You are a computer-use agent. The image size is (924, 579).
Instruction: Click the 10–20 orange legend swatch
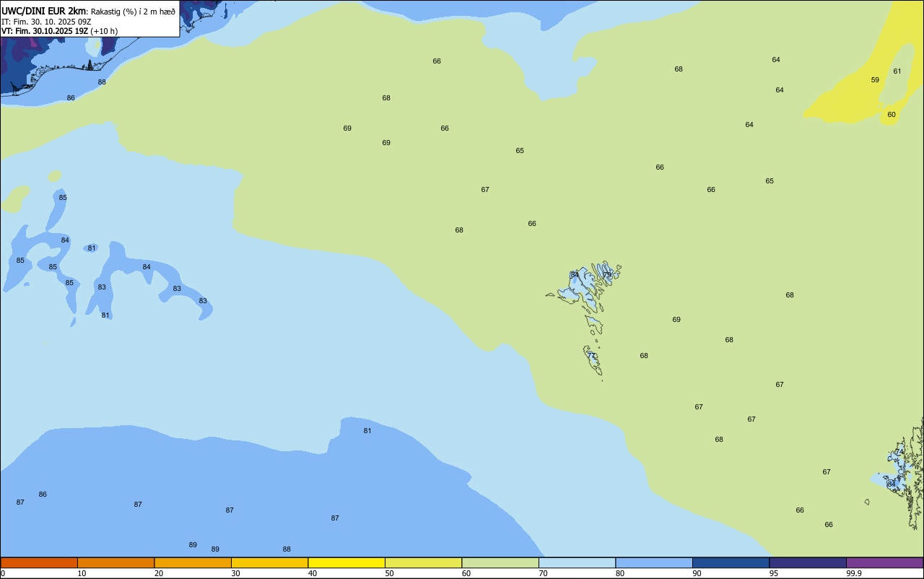[x=115, y=562]
